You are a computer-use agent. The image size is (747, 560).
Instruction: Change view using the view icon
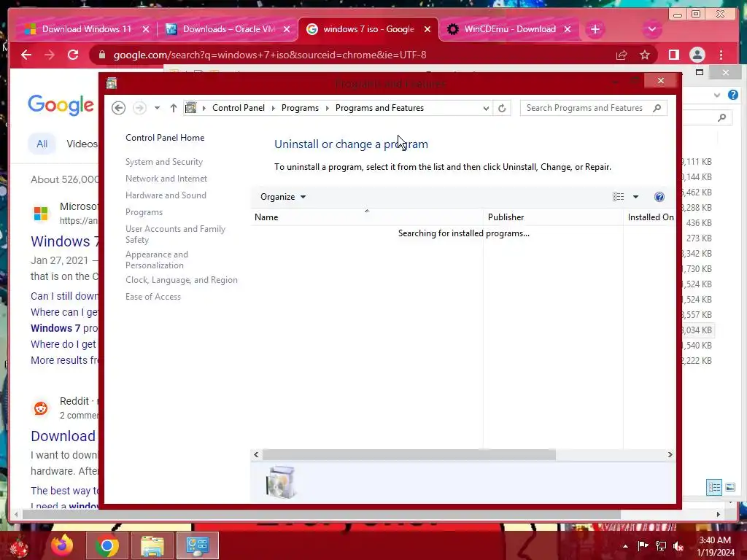[x=618, y=197]
